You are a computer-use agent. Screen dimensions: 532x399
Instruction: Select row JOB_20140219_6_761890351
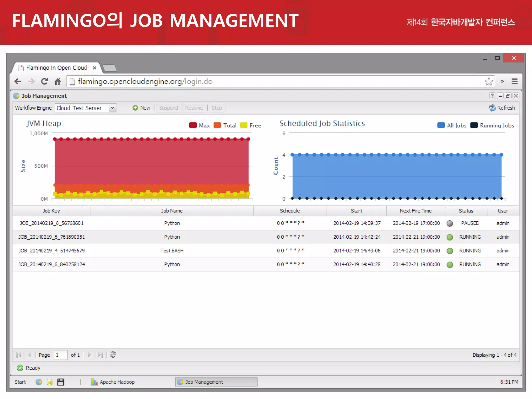[266, 237]
